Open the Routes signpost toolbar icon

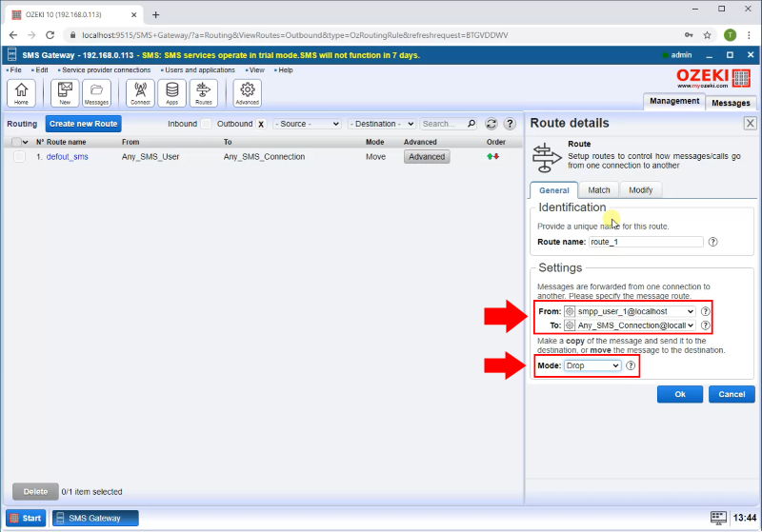pyautogui.click(x=203, y=93)
